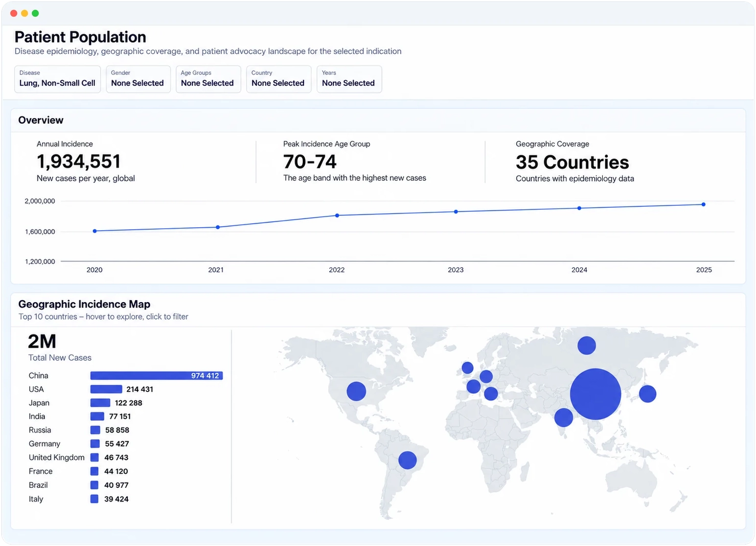Click the yellow minimize window button
Screen dimensions: 756x546
tap(24, 13)
